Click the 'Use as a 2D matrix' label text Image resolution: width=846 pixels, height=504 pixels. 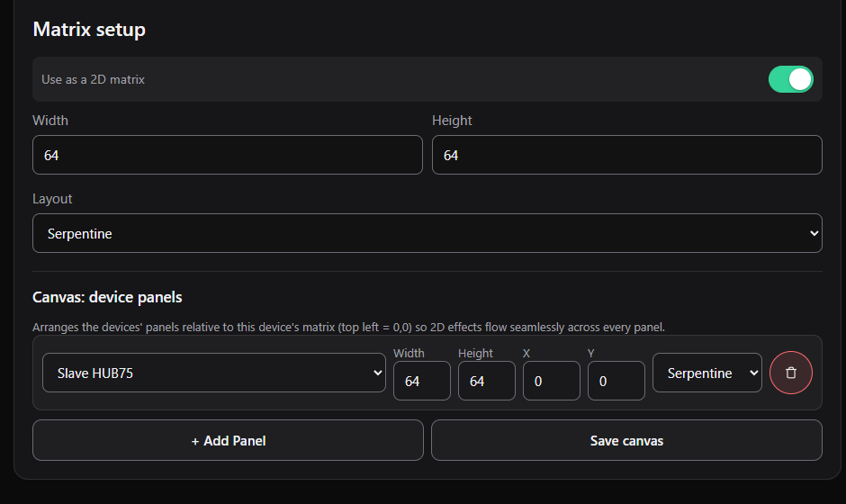click(x=93, y=80)
